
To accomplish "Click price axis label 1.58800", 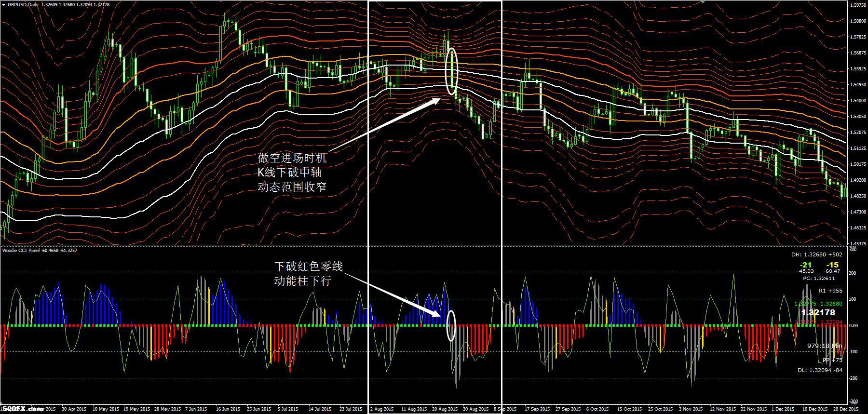I will click(858, 21).
